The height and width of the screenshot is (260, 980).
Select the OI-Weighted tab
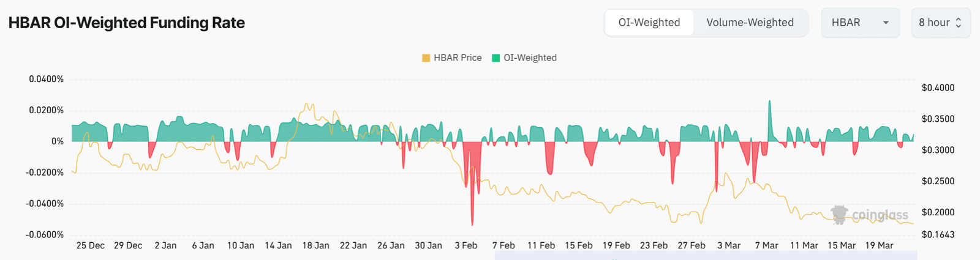(649, 23)
